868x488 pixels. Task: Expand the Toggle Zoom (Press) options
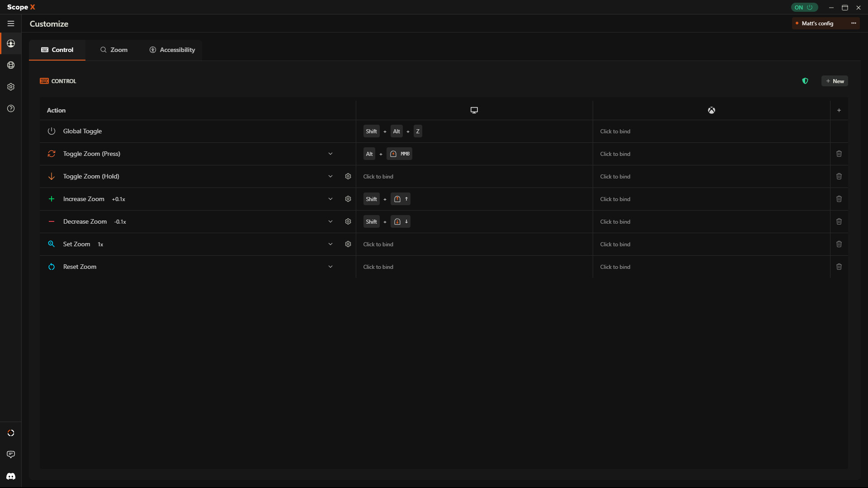(330, 154)
